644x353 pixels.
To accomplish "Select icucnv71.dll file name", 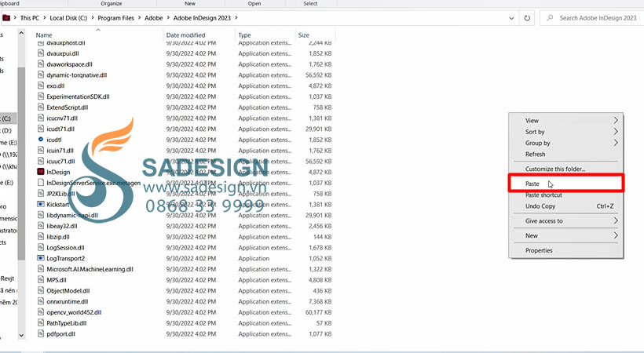I will point(62,118).
